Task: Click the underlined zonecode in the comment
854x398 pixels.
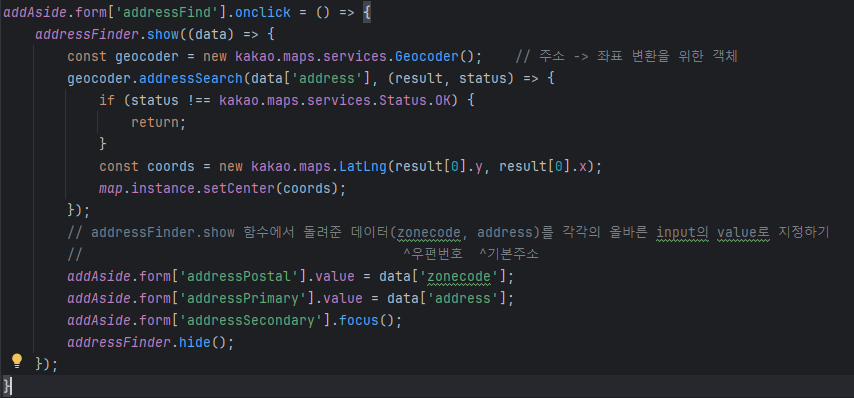Action: (x=430, y=232)
